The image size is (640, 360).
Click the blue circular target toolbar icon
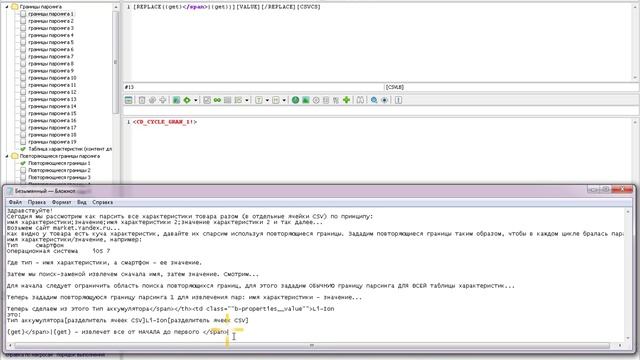coord(384,100)
